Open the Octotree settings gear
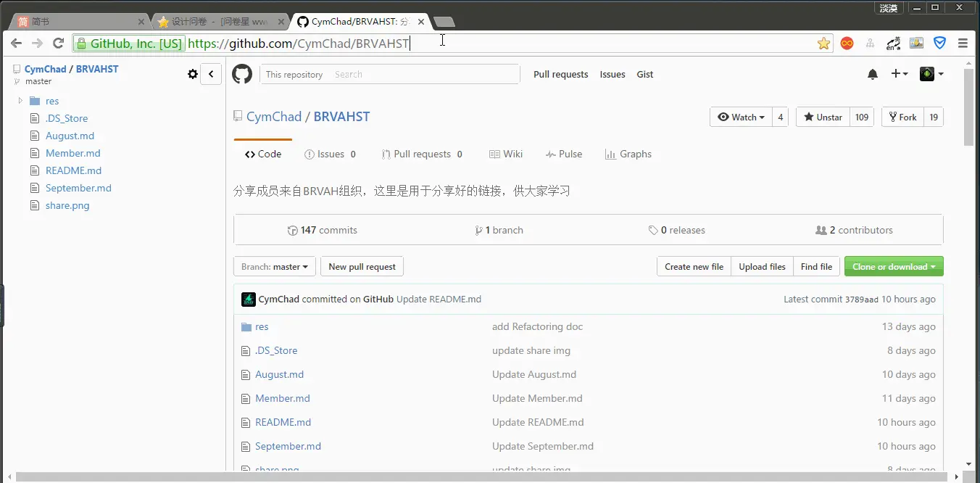Screen dimensions: 980x483 [x=193, y=74]
